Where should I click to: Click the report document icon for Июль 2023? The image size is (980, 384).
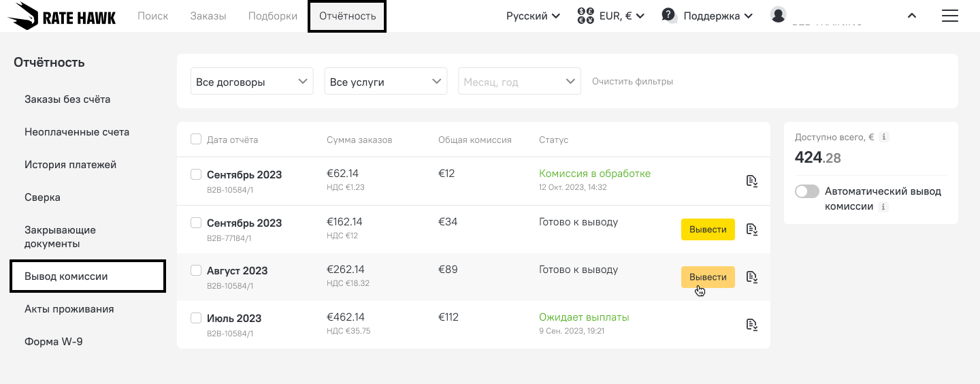point(751,324)
